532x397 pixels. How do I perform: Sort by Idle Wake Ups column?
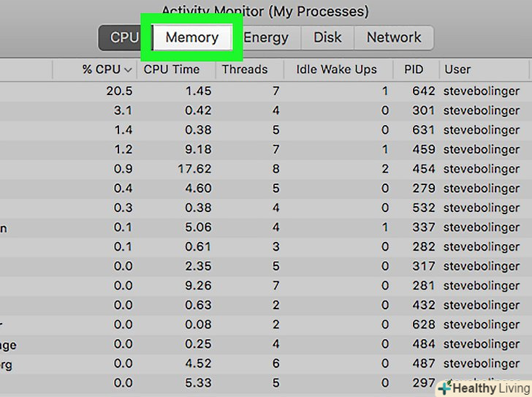click(336, 70)
